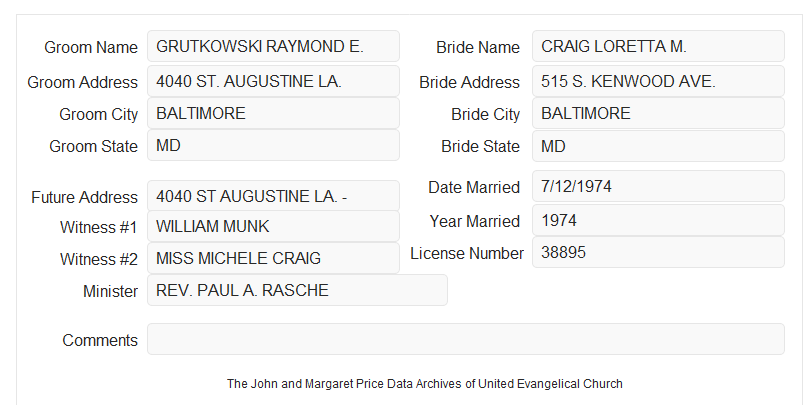Click the Date Married field
The image size is (805, 405).
(x=658, y=186)
